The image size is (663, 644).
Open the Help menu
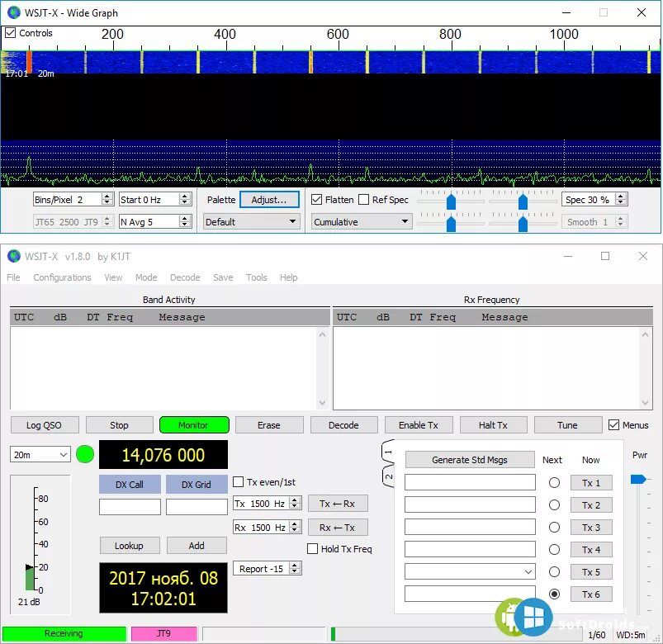288,277
